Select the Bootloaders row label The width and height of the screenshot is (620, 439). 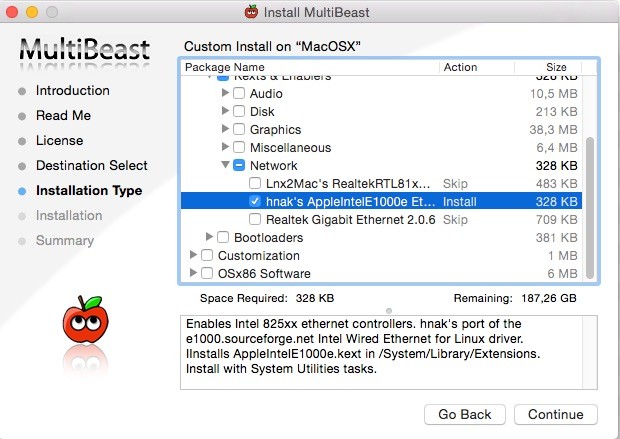point(268,238)
